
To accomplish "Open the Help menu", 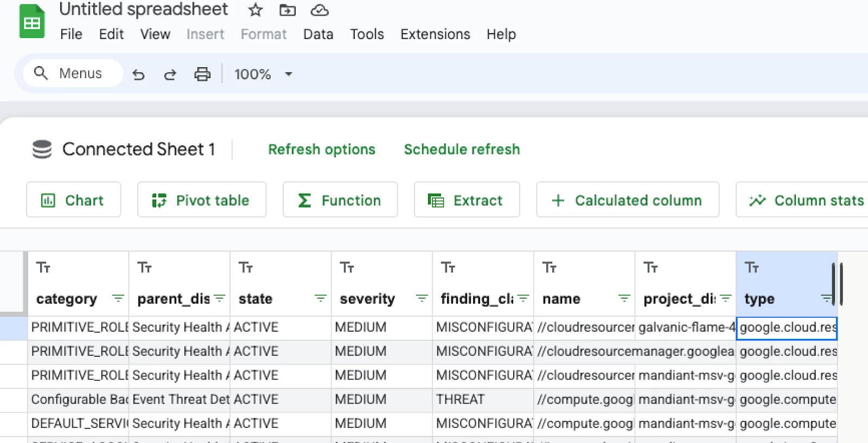I will pos(501,34).
